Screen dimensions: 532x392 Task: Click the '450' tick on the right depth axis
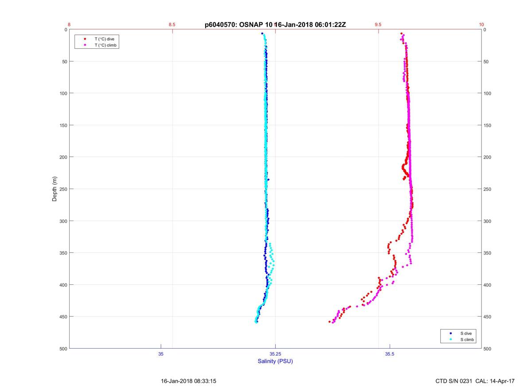487,317
